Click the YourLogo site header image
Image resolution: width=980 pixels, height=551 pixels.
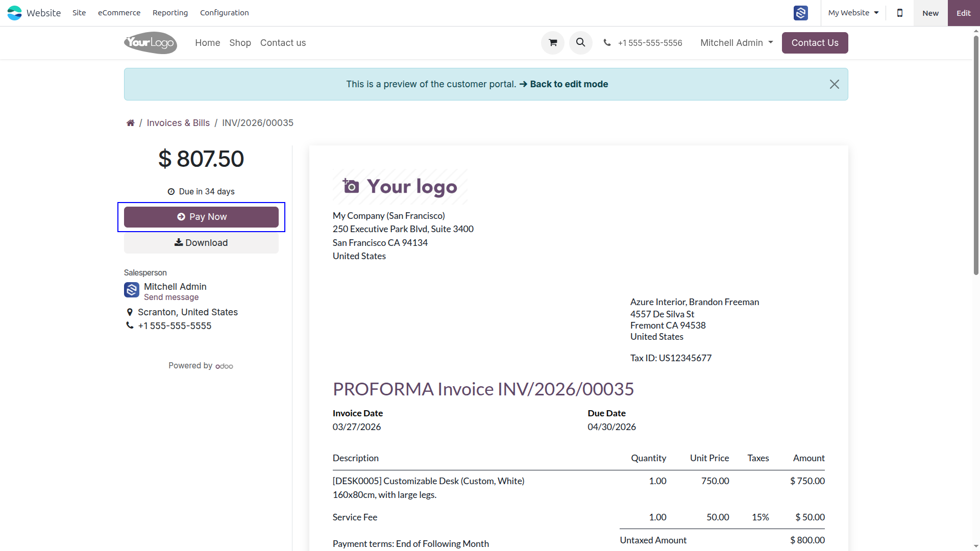pos(151,43)
